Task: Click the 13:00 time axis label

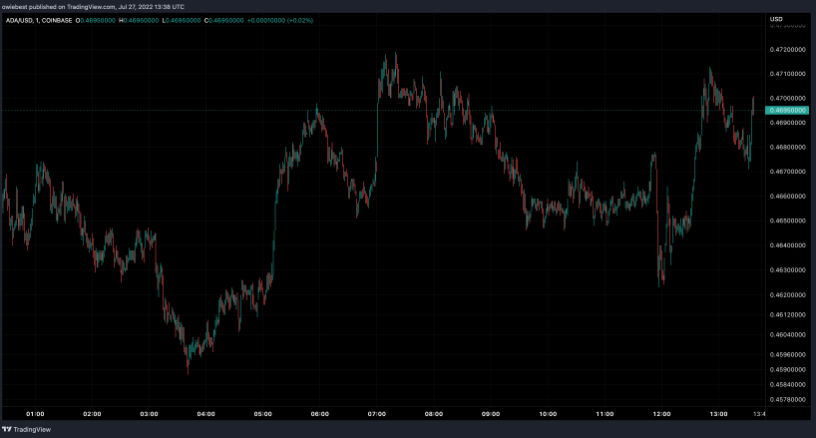Action: coord(719,414)
